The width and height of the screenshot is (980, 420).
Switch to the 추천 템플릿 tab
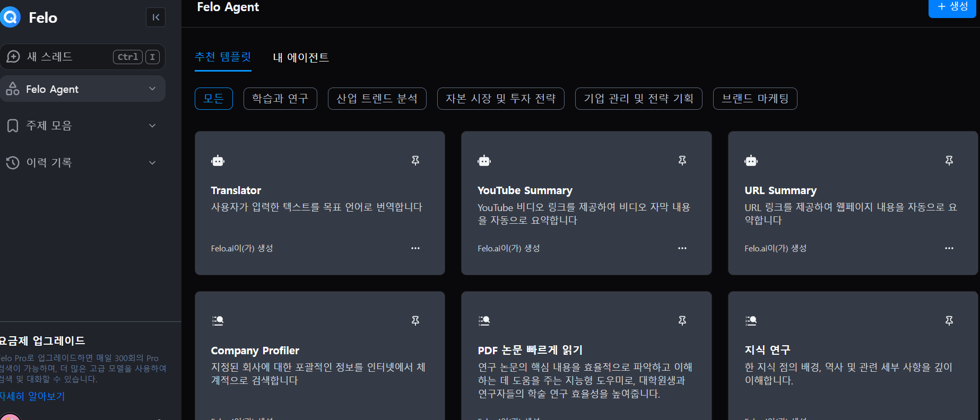[223, 57]
